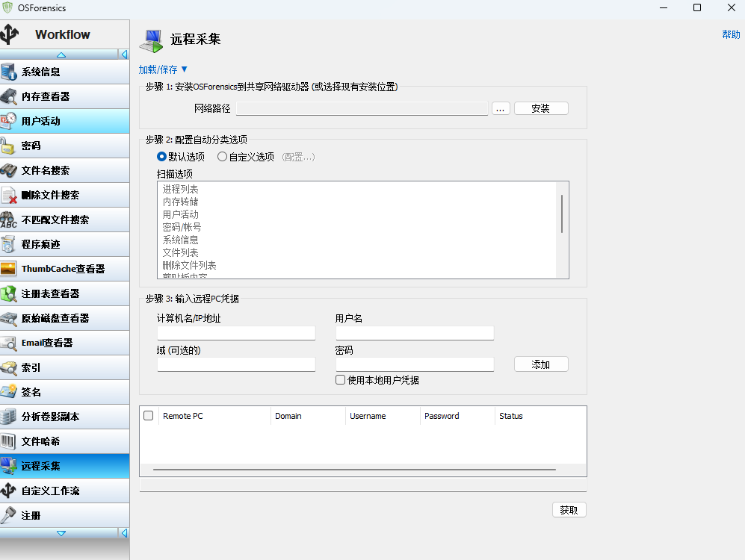Image resolution: width=745 pixels, height=560 pixels.
Task: Collapse sidebar using bottom-right triangle arrow
Action: 124,533
